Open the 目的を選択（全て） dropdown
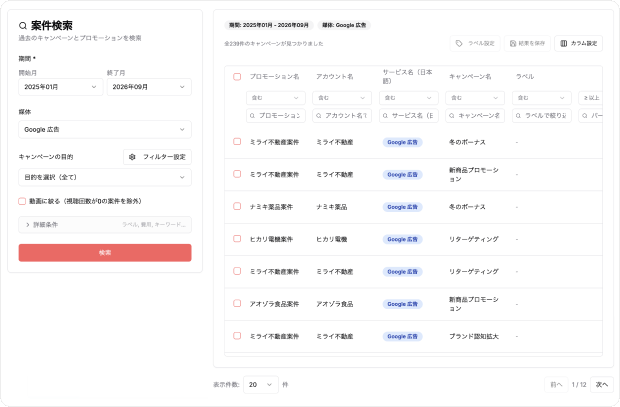The image size is (620, 407). coord(105,177)
